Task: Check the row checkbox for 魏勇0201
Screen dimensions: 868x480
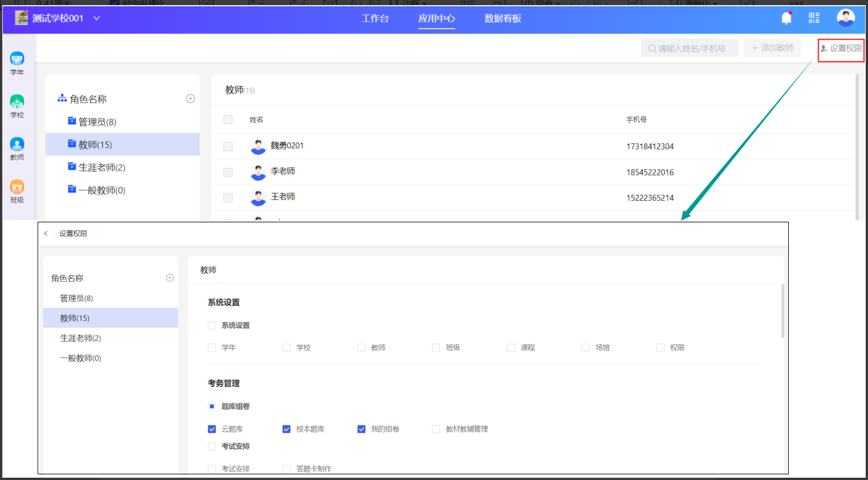Action: [228, 147]
